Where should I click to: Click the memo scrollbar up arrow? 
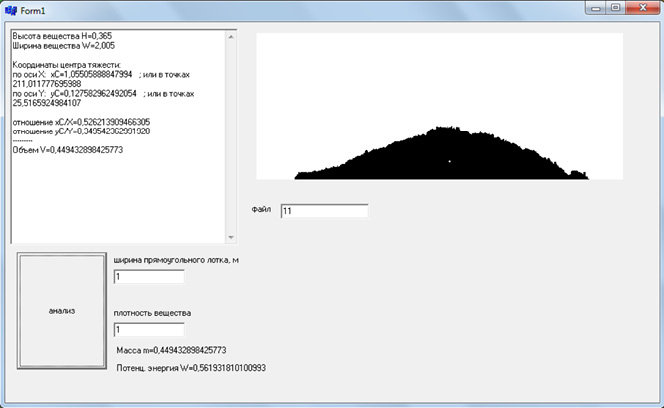[231, 37]
